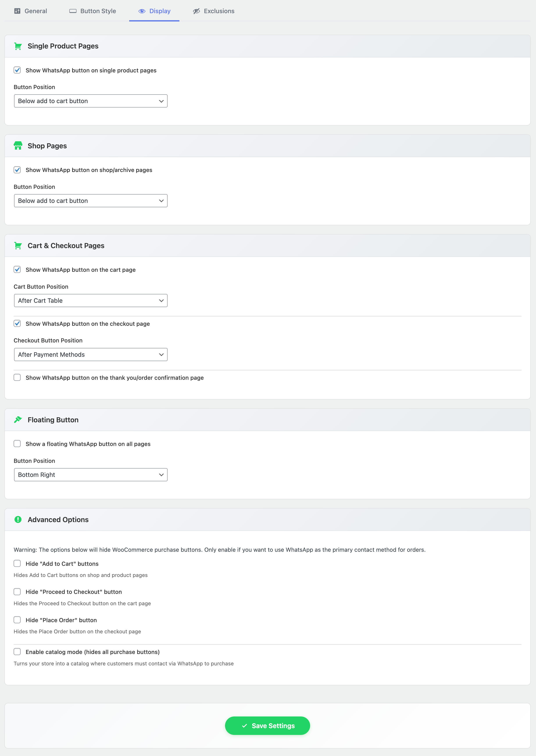Open the Single Product Button Position dropdown
Image resolution: width=536 pixels, height=756 pixels.
point(90,101)
